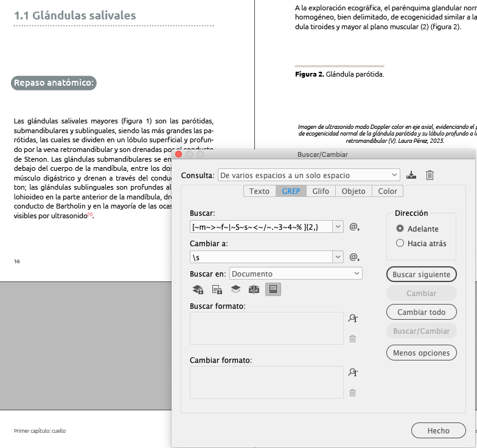Image resolution: width=477 pixels, height=448 pixels.
Task: Toggle include master pages icon
Action: point(254,290)
